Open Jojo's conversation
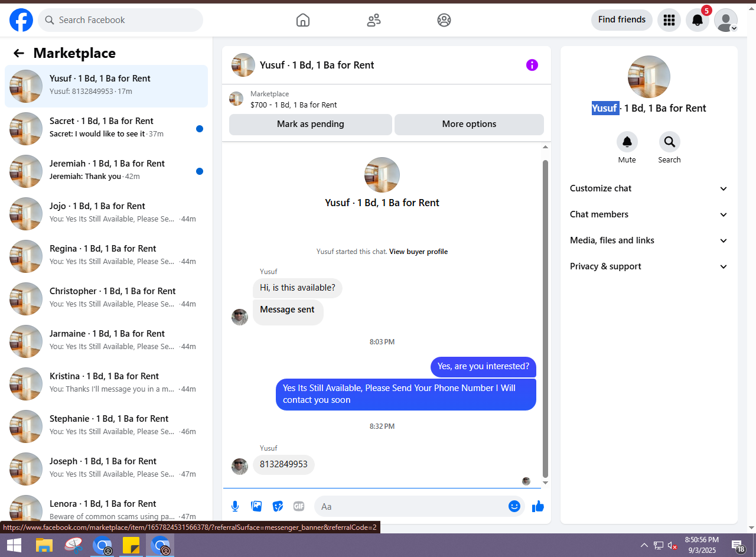This screenshot has height=557, width=756. click(x=106, y=214)
